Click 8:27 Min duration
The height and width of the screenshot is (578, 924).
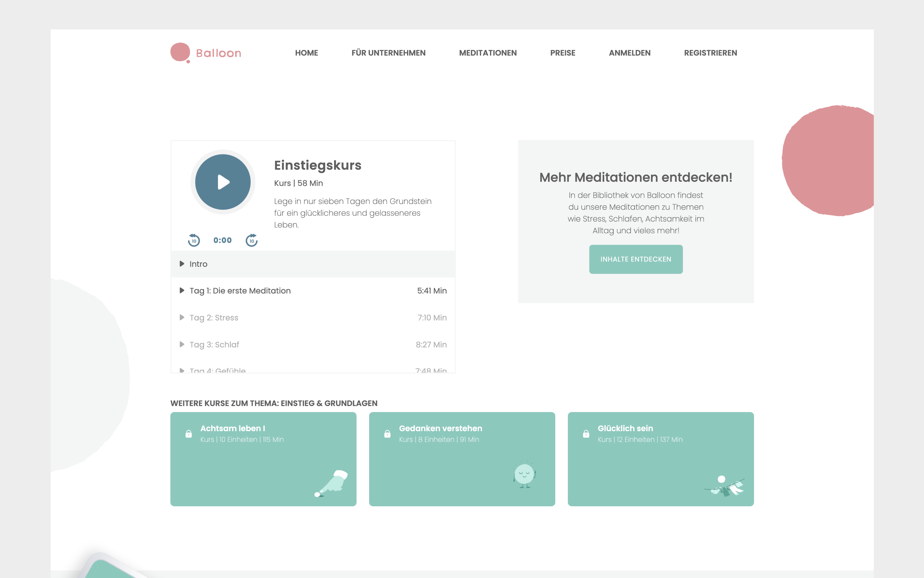pos(431,344)
